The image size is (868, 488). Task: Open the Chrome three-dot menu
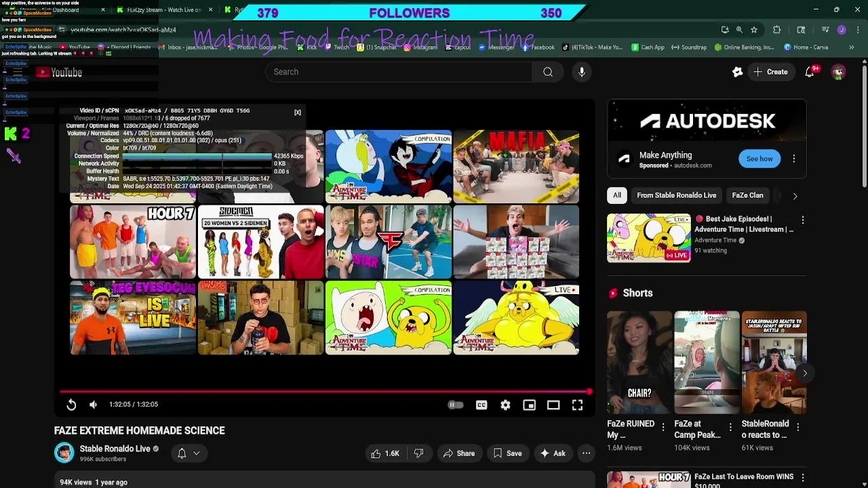click(x=856, y=30)
